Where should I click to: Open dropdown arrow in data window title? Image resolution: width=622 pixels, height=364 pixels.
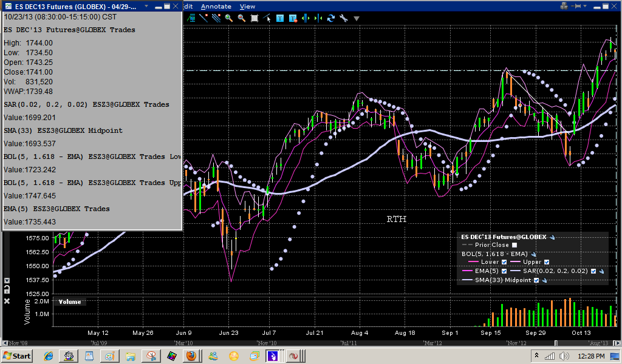pyautogui.click(x=146, y=6)
